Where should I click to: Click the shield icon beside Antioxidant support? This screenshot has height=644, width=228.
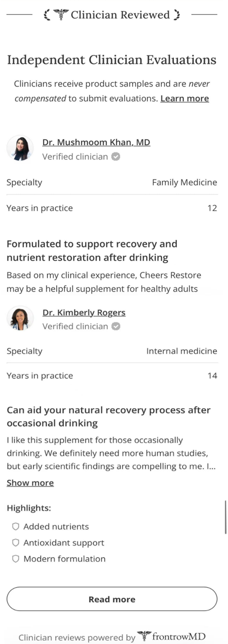click(16, 542)
